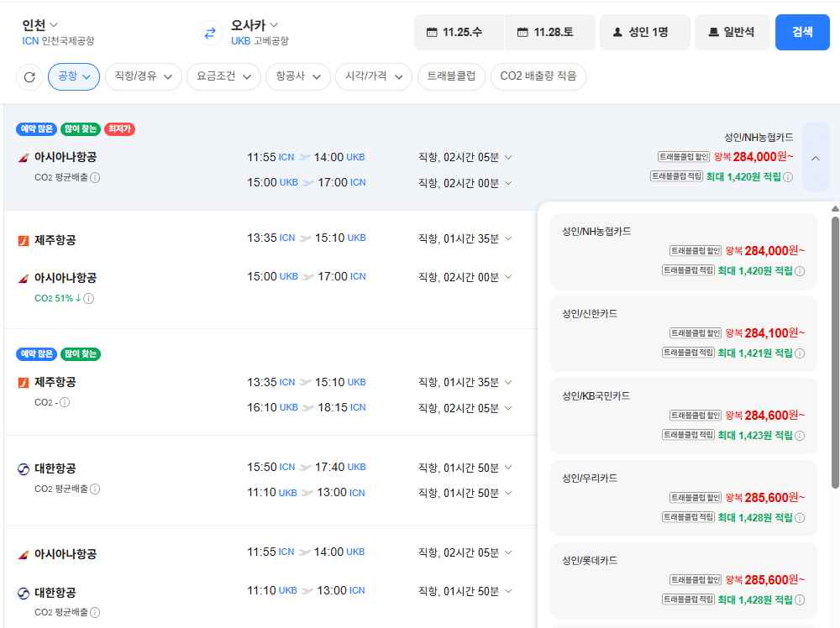This screenshot has width=840, height=628.
Task: Click the scrollbar up arrow in fare list
Action: pos(835,209)
